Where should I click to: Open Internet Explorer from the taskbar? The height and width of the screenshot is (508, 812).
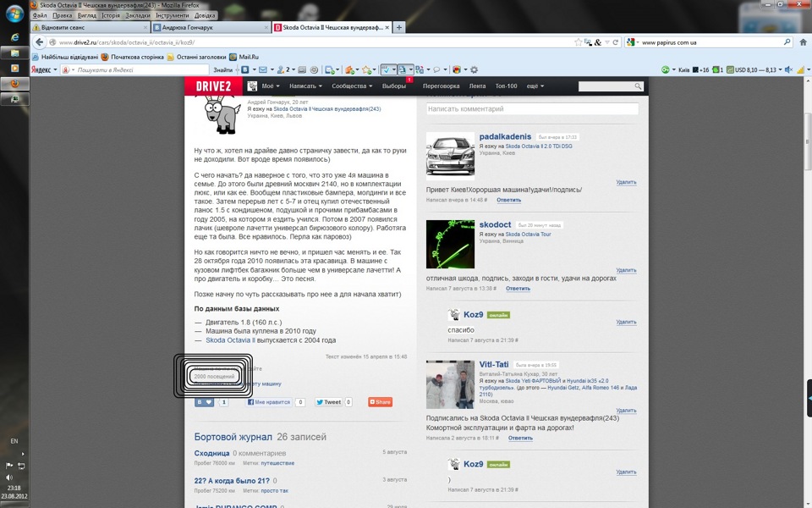tap(14, 36)
